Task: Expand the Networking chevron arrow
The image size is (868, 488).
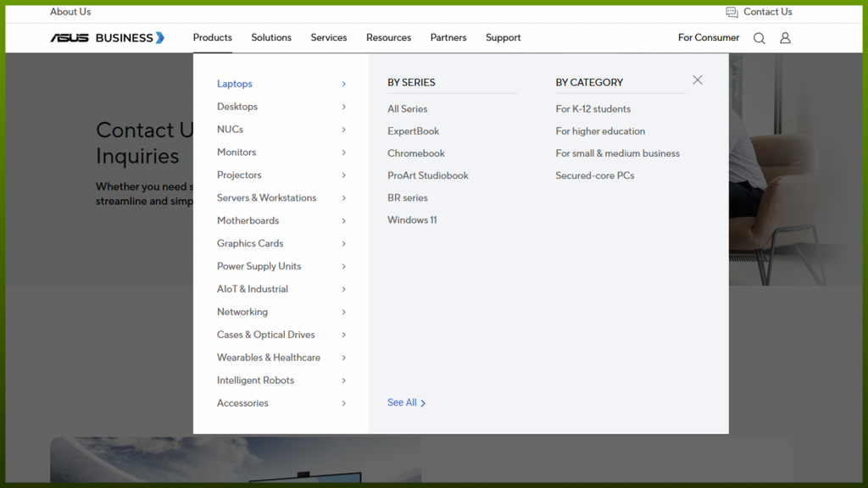Action: [344, 312]
